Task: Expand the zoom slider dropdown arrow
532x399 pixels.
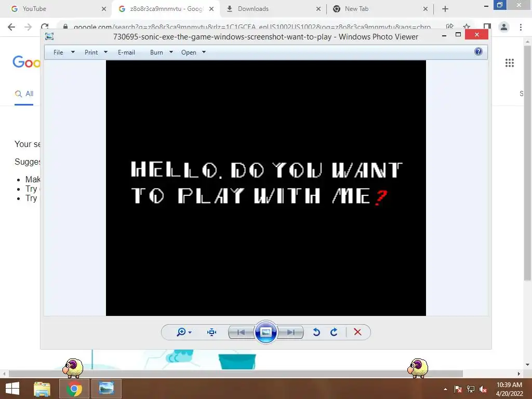Action: tap(190, 332)
